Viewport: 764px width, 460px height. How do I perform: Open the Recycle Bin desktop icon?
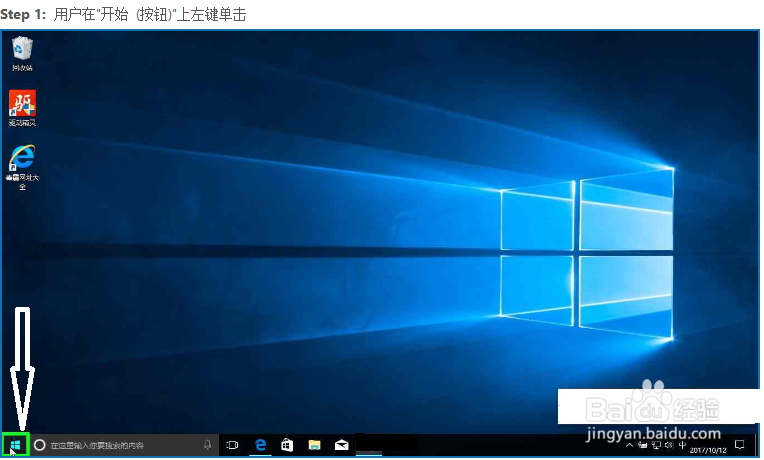(22, 54)
